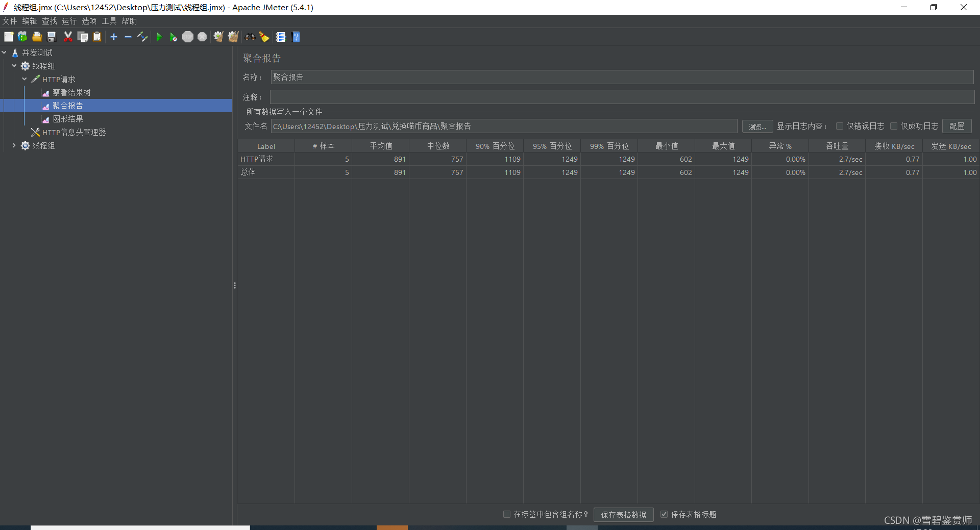Image resolution: width=980 pixels, height=530 pixels.
Task: Click the panel split divider handle
Action: (x=235, y=286)
